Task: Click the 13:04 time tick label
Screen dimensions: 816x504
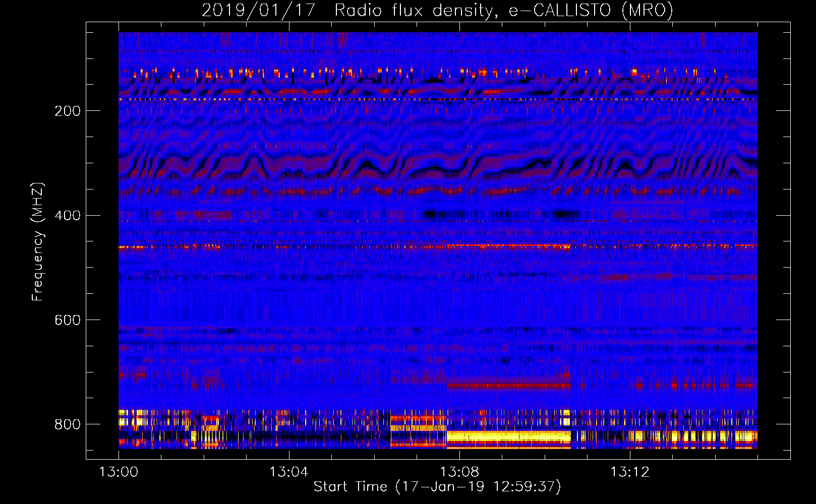Action: click(x=288, y=472)
